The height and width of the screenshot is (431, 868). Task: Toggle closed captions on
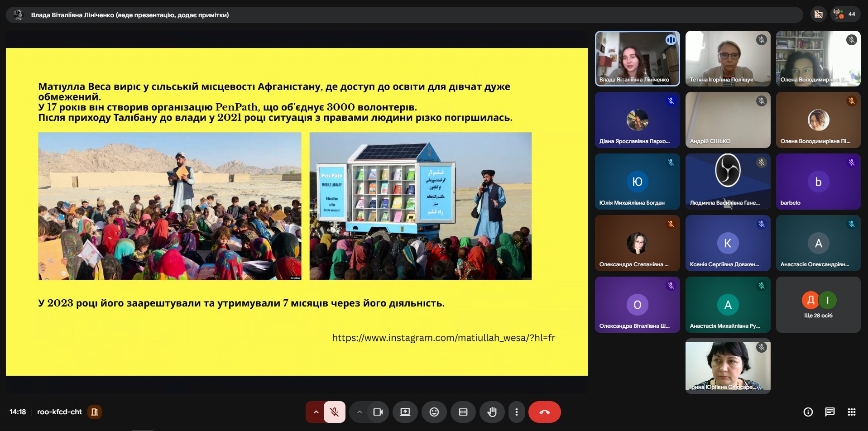click(463, 412)
